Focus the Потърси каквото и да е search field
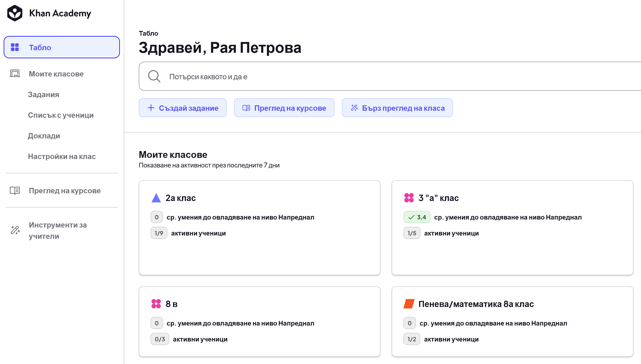Screen dimensions: 641x364 point(390,76)
